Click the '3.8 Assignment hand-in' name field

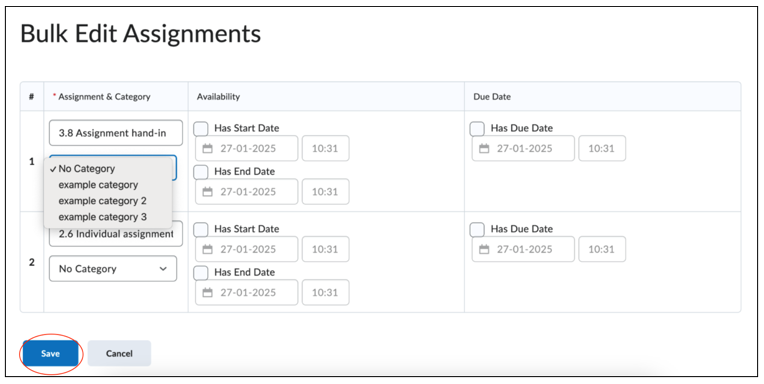pyautogui.click(x=116, y=133)
